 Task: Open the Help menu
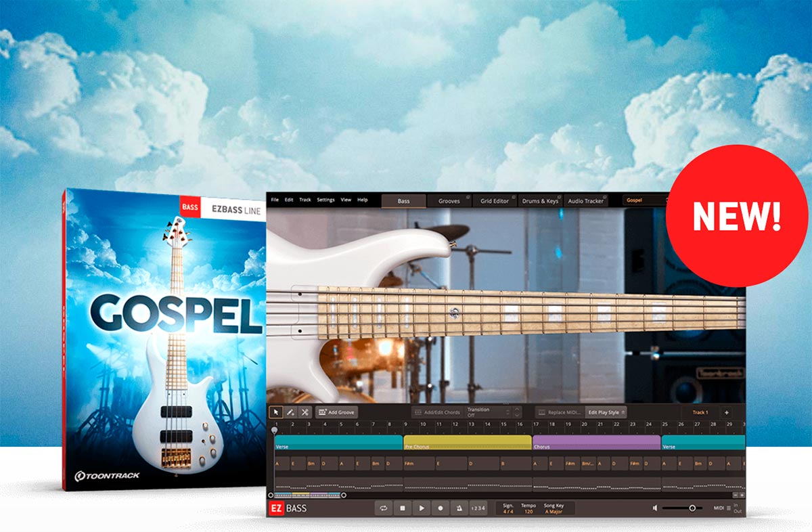point(363,200)
